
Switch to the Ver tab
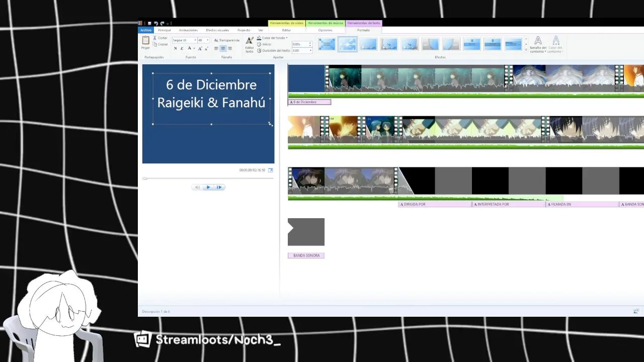click(x=261, y=30)
